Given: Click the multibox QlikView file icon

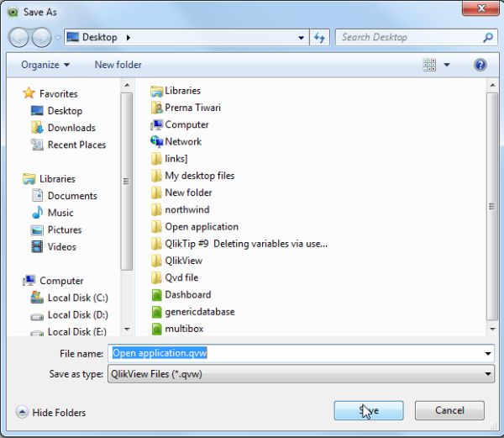Looking at the screenshot, I should click(156, 329).
